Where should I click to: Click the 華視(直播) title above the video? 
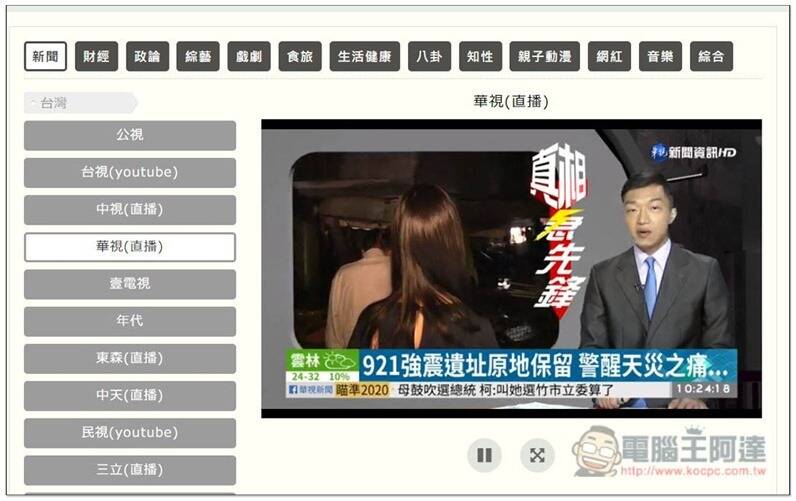click(511, 102)
